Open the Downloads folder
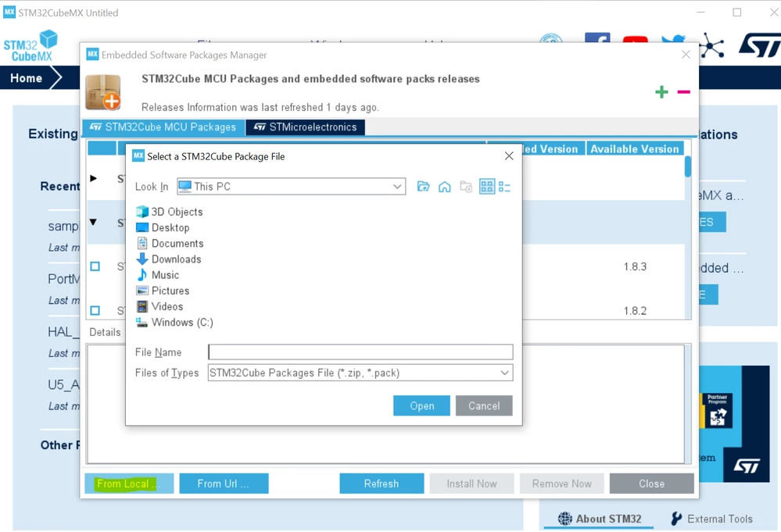The image size is (781, 532). point(169,259)
